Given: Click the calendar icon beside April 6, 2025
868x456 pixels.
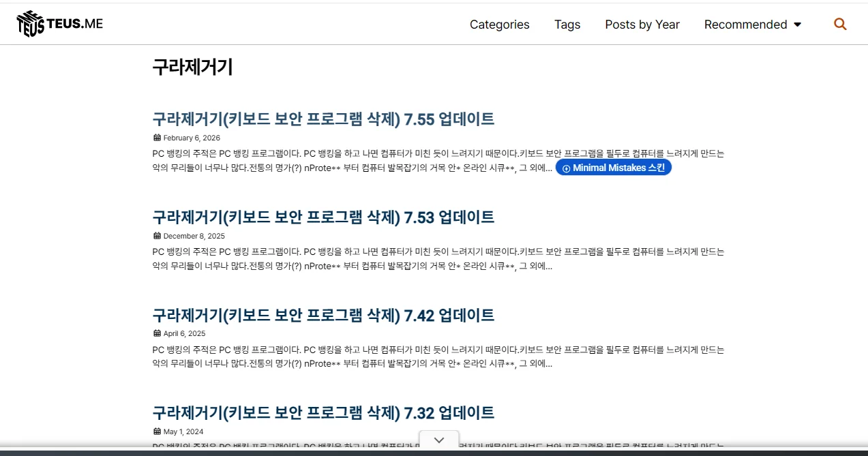Looking at the screenshot, I should [157, 333].
